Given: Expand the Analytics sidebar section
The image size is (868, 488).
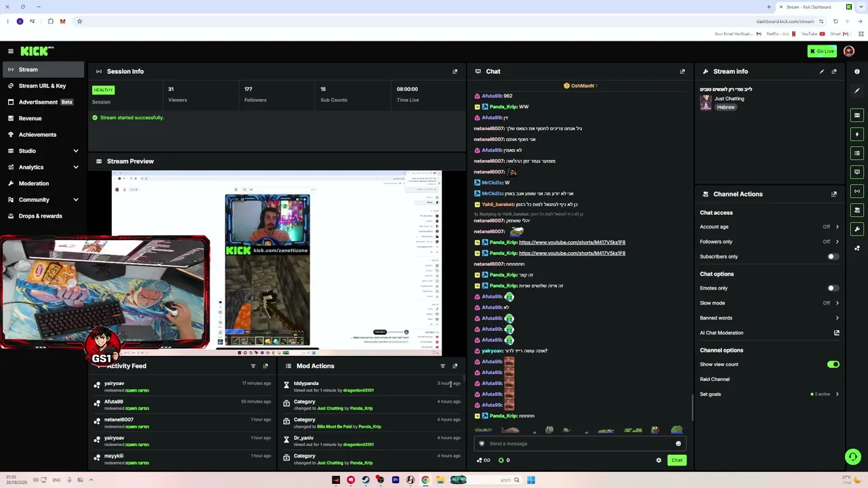Looking at the screenshot, I should (x=75, y=167).
